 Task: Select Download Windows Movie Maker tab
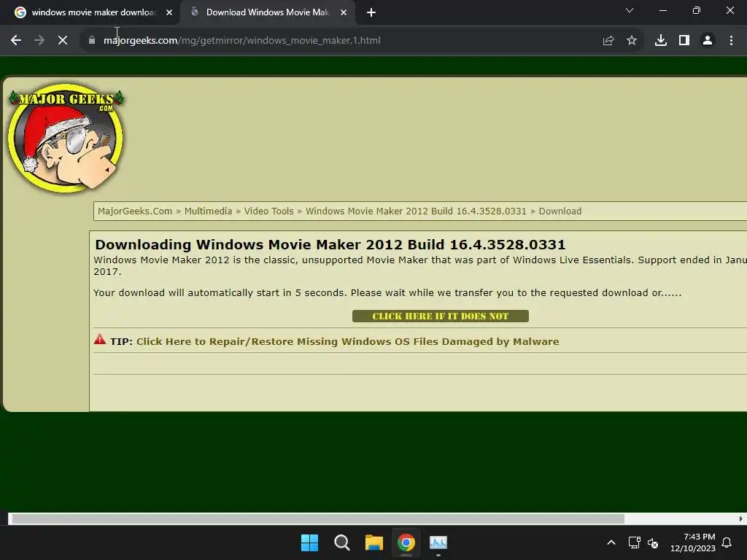tap(267, 13)
